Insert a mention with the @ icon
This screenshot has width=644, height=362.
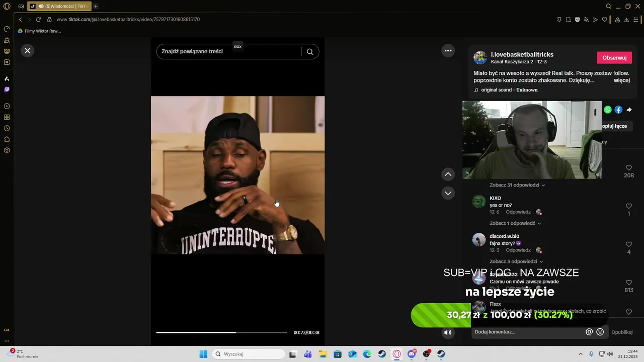click(589, 332)
